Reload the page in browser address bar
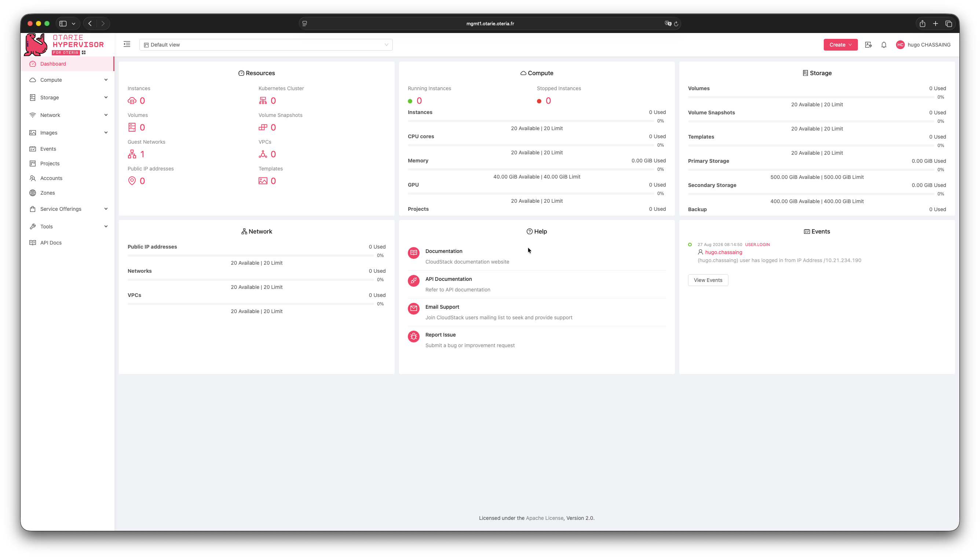This screenshot has height=558, width=980. pos(676,24)
